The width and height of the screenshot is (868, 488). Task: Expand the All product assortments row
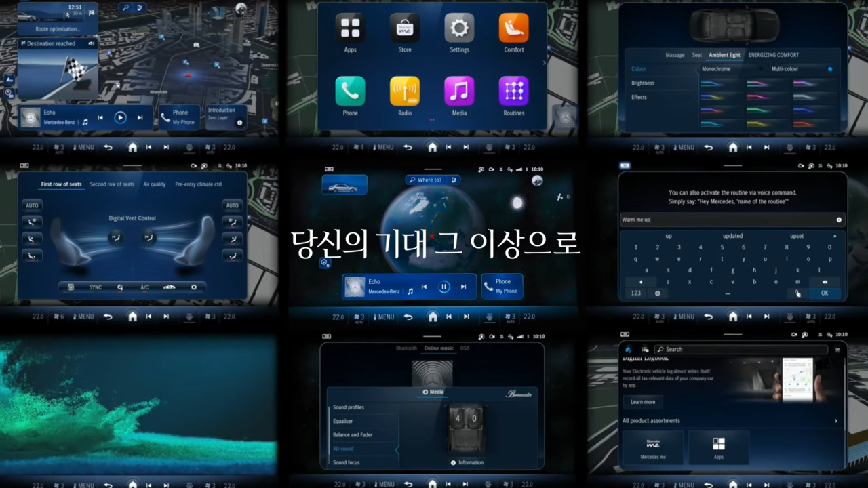click(x=835, y=421)
